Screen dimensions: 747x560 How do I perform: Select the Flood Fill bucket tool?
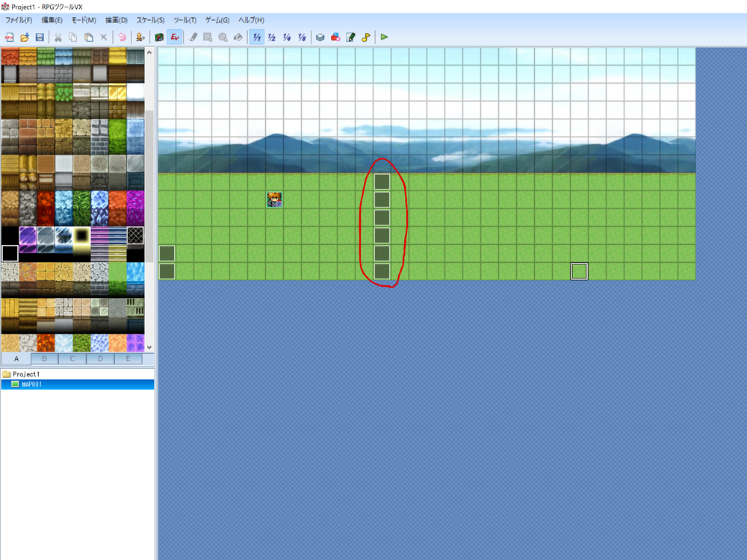pos(238,37)
